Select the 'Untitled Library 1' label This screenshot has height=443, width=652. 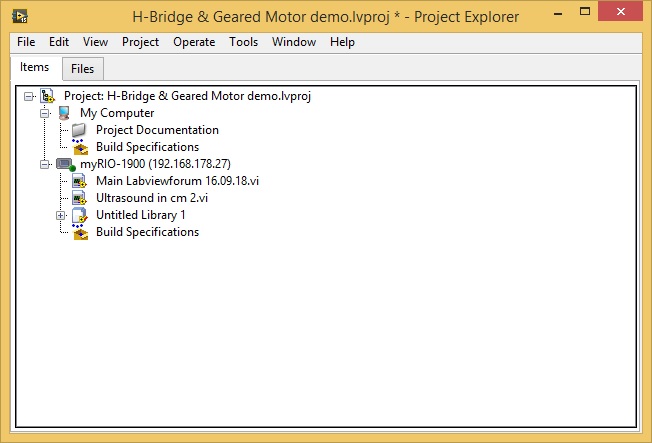coord(141,215)
